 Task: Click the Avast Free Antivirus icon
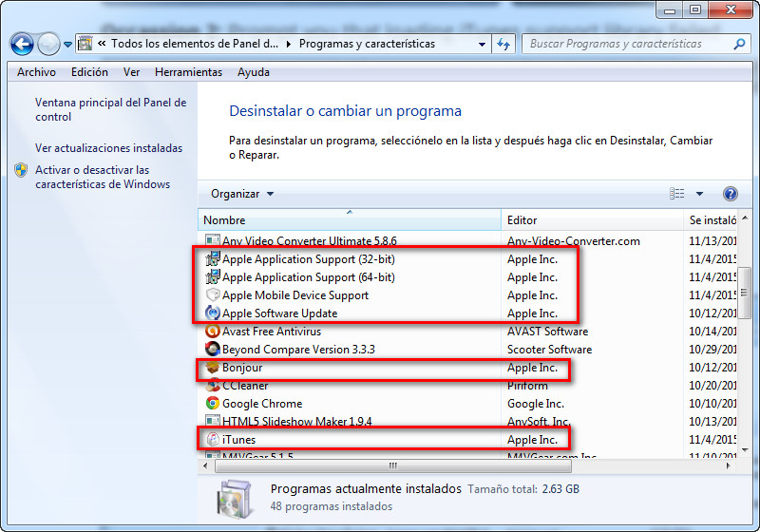pyautogui.click(x=212, y=332)
